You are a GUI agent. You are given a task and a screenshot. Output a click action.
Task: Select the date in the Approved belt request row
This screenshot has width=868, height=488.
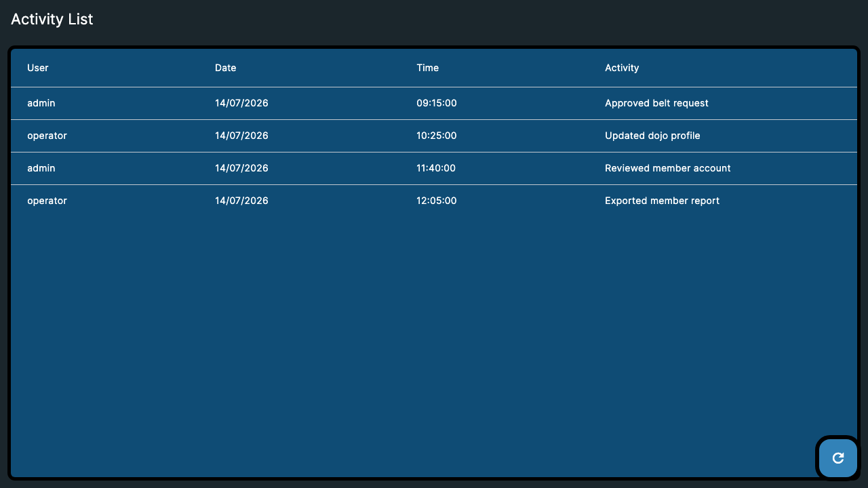(241, 103)
